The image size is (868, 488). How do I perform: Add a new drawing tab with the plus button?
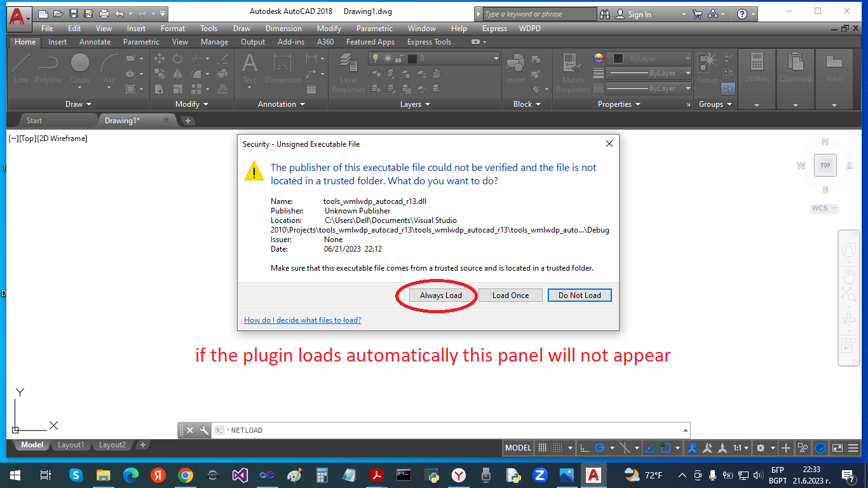coord(188,121)
